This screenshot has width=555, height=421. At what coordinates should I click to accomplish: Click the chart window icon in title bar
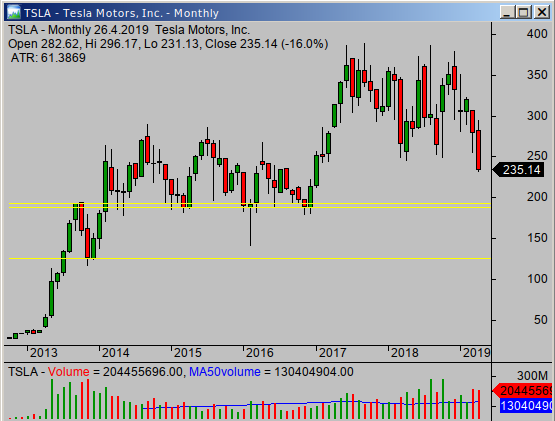point(14,12)
